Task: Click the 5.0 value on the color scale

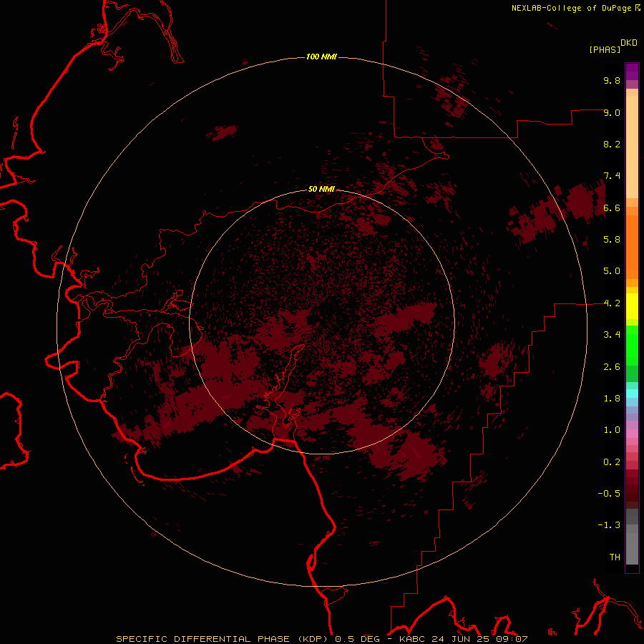Action: pos(612,271)
